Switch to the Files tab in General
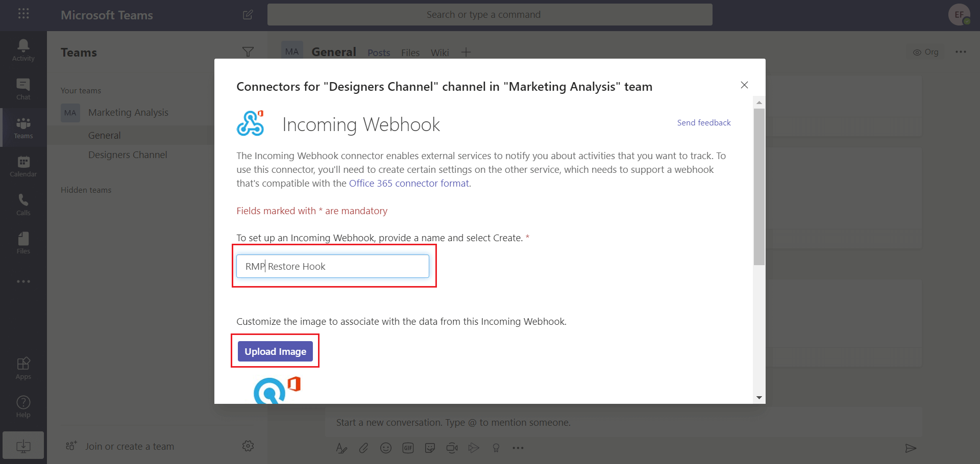The width and height of the screenshot is (980, 464). pyautogui.click(x=410, y=52)
